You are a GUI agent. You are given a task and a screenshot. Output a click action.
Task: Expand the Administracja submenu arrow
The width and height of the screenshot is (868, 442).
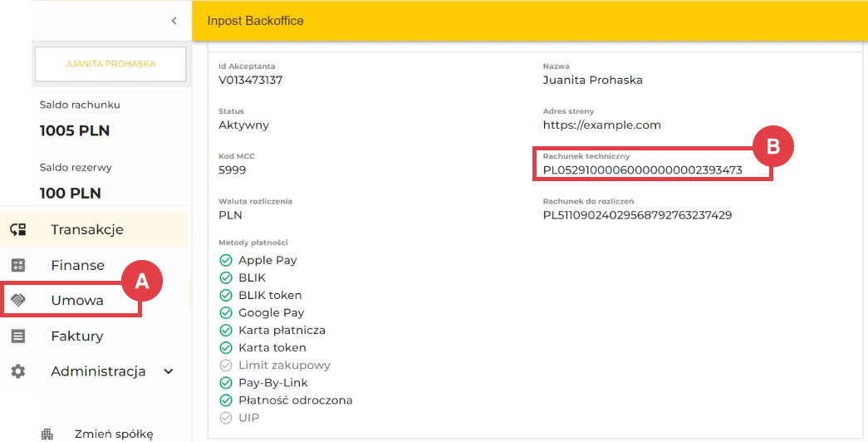[169, 371]
